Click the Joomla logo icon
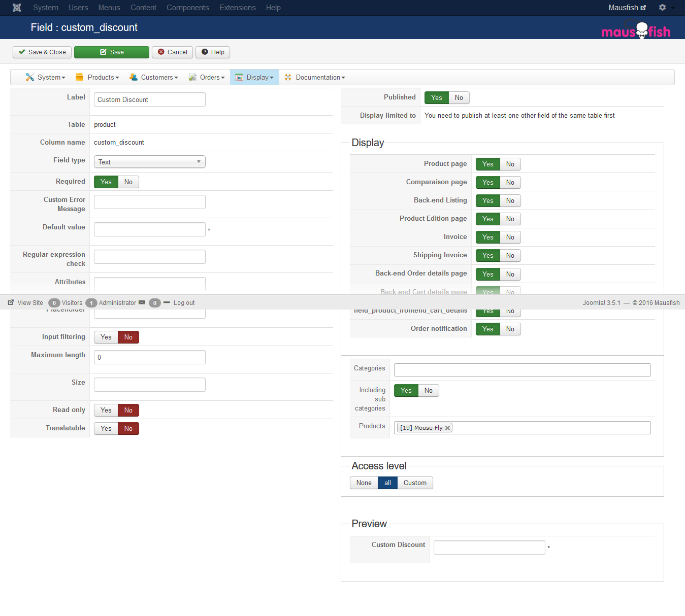This screenshot has height=616, width=685. (17, 8)
